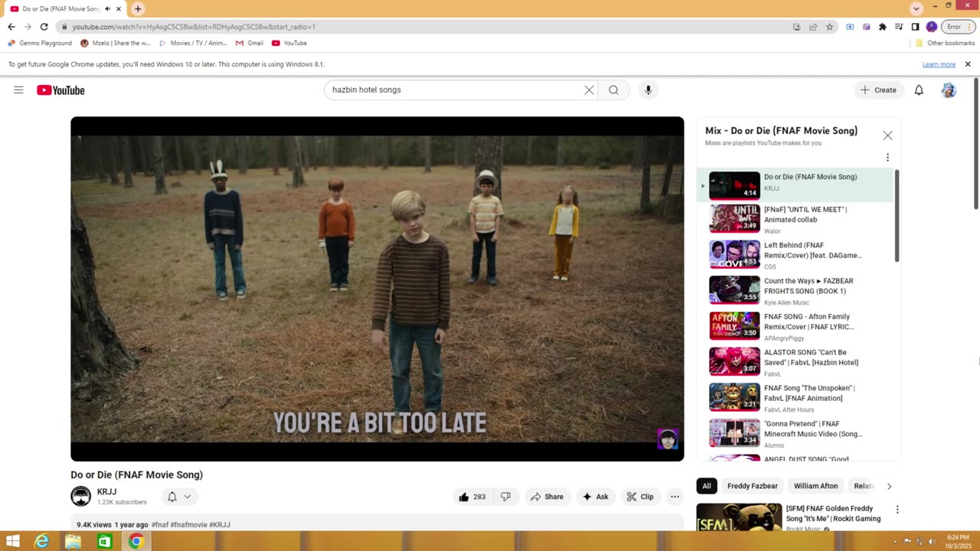Expand the Chrome tab search chevron

pyautogui.click(x=916, y=8)
